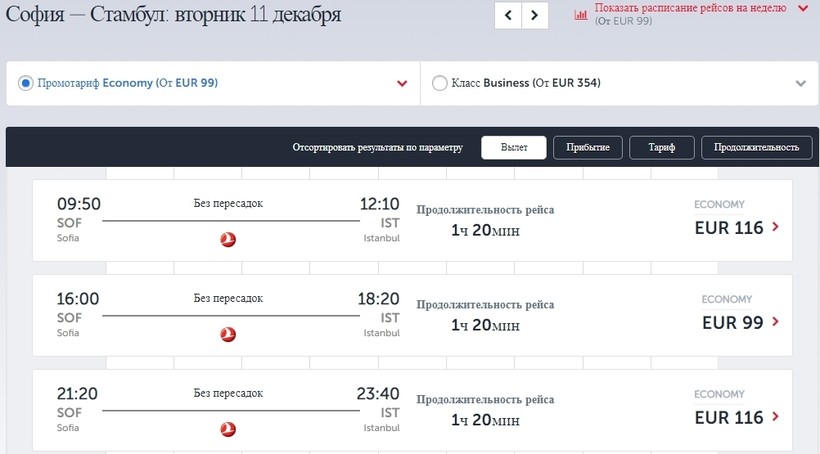
Task: Sort results by Прибытие
Action: click(588, 147)
